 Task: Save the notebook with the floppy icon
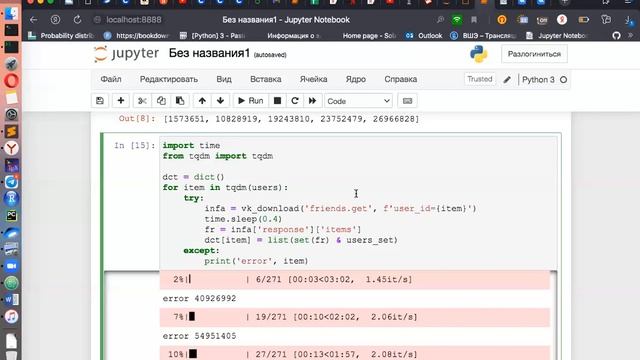point(100,101)
